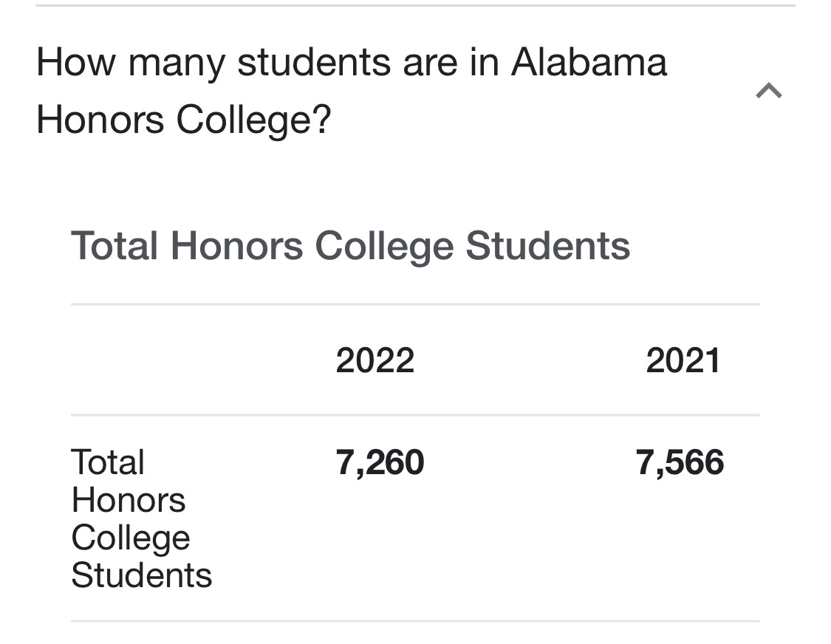Click the bottom divider line of the table

point(415,620)
